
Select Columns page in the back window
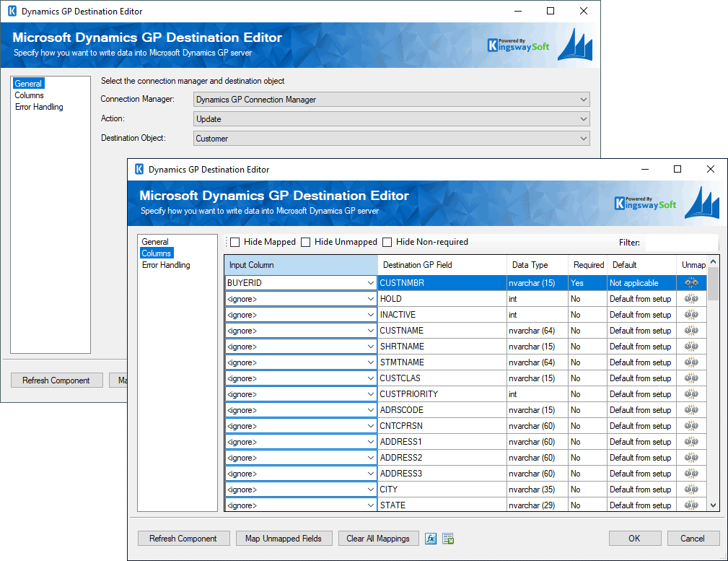click(29, 95)
